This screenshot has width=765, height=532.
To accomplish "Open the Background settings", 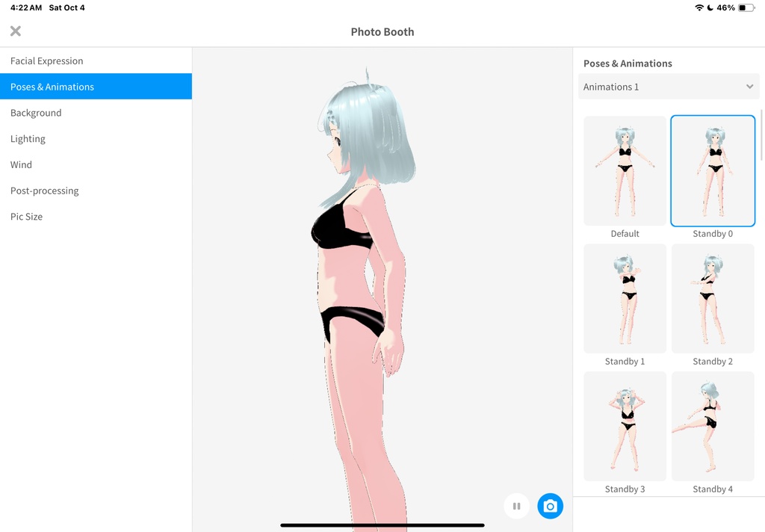I will 36,112.
